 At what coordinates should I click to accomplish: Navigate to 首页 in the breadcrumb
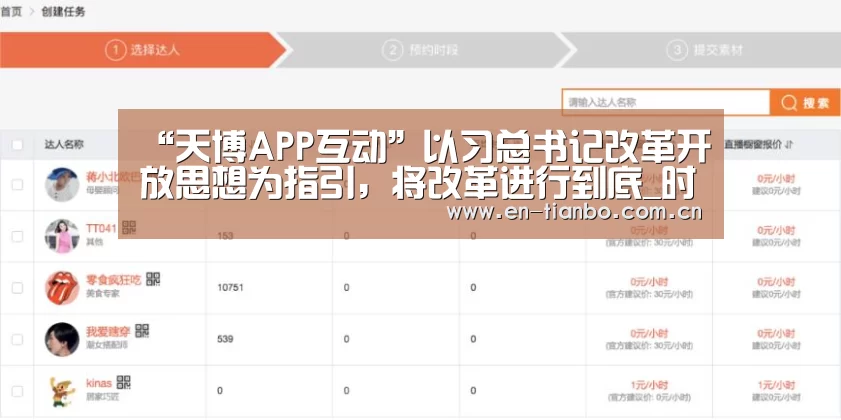[11, 12]
